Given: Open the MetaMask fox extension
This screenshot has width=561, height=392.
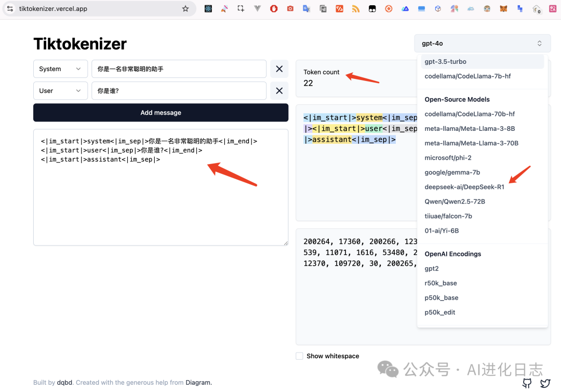Looking at the screenshot, I should (503, 9).
